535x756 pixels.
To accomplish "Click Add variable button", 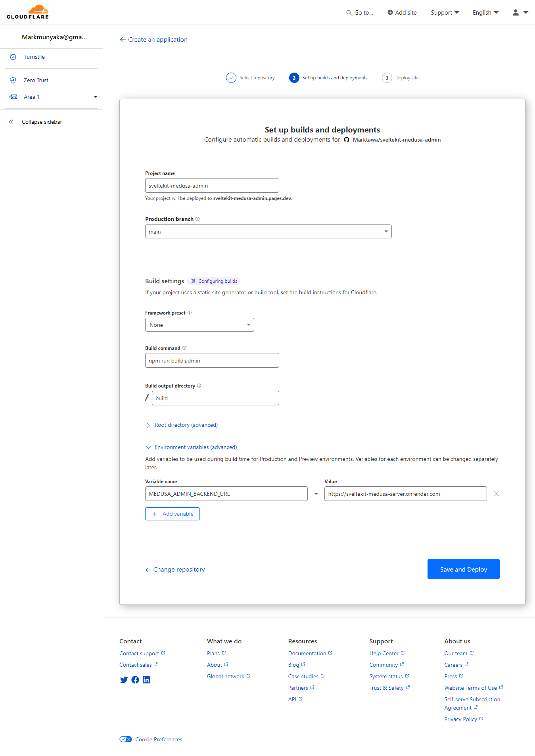I will pyautogui.click(x=173, y=514).
